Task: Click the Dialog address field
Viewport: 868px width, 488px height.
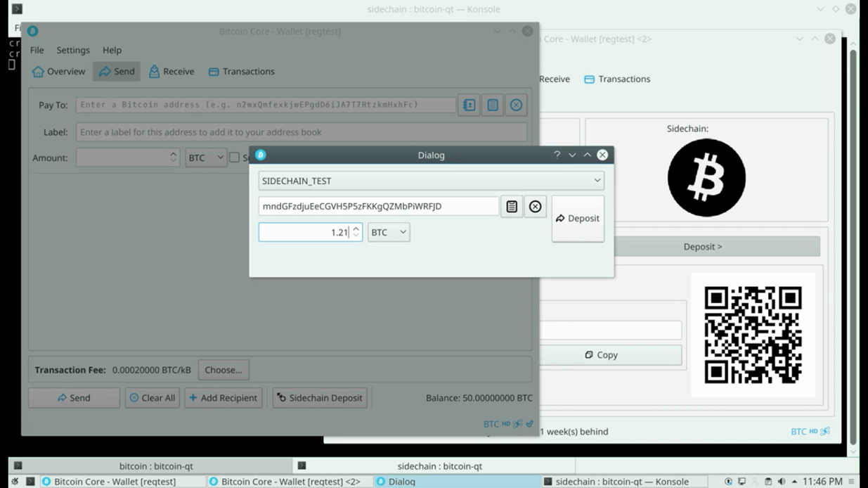Action: (379, 207)
